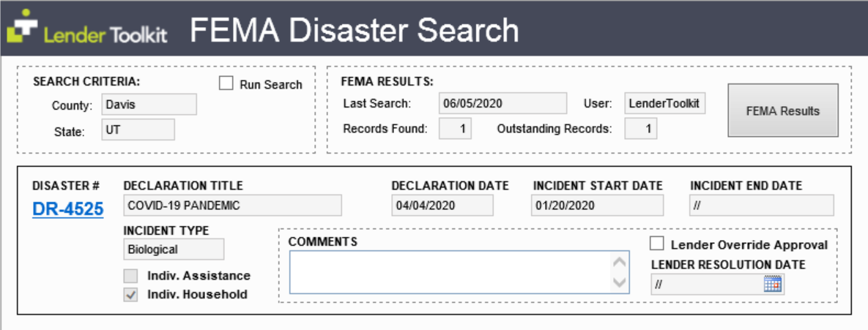This screenshot has width=868, height=330.
Task: Focus the Incident End Date field
Action: click(761, 206)
